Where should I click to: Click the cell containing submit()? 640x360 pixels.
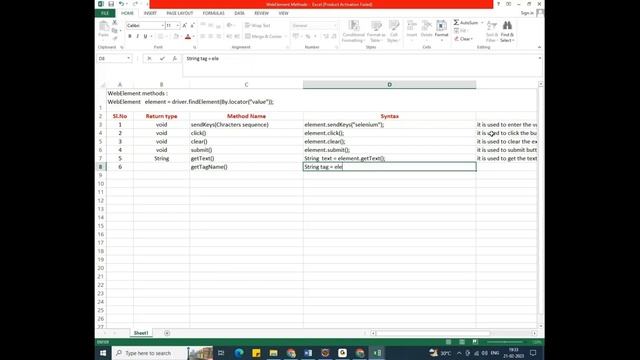[x=246, y=150]
